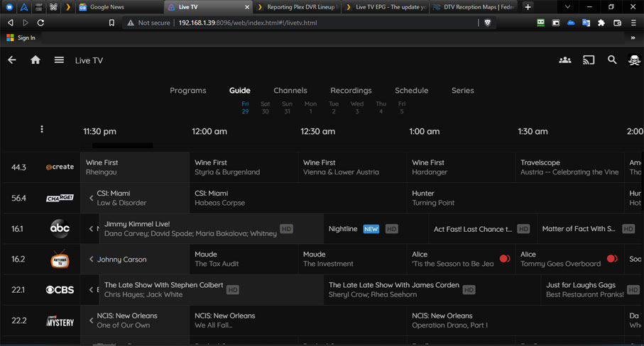The image size is (644, 346).
Task: Switch to the Recordings tab
Action: coord(351,91)
